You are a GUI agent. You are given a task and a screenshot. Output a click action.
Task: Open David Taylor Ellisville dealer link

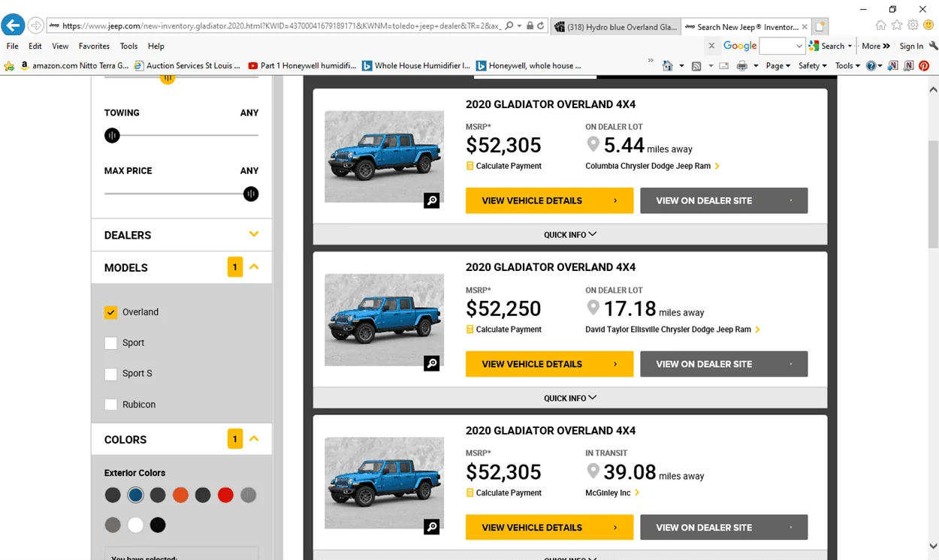tap(672, 330)
